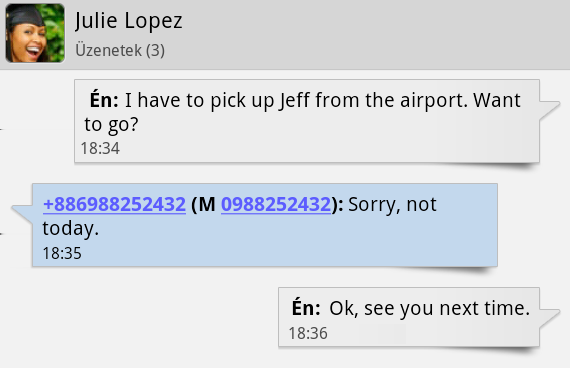Select the airport pickup message bubble

[307, 121]
